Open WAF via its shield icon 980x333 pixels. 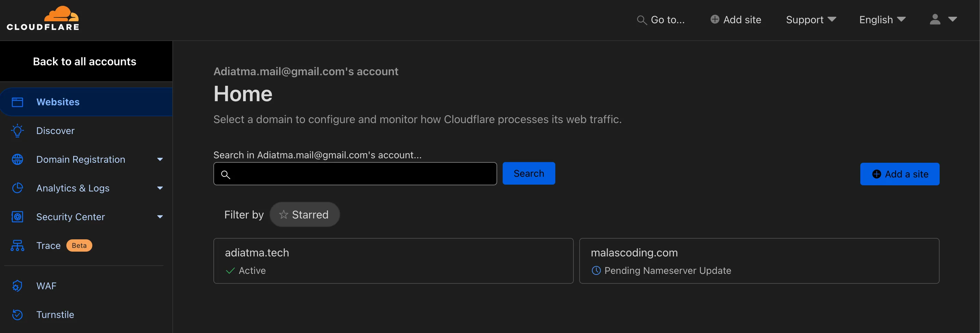click(x=17, y=286)
